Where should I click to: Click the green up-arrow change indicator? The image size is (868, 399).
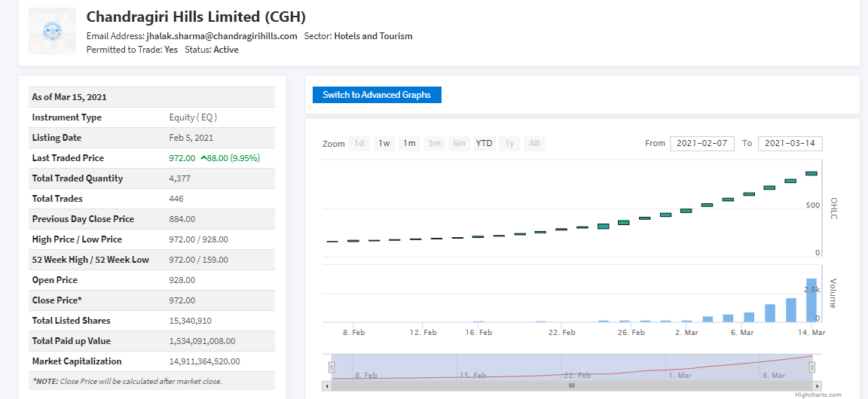pos(203,158)
